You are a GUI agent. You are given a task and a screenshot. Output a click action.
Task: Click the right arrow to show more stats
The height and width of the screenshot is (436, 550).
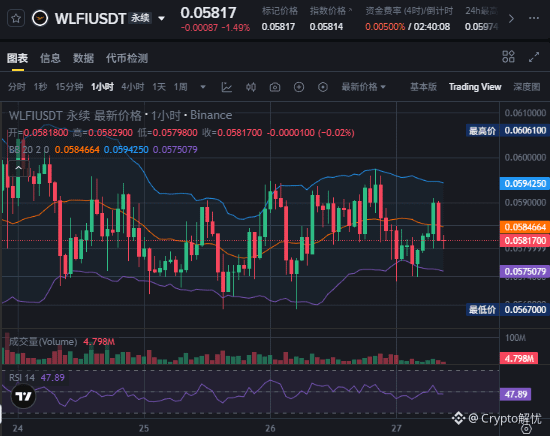pyautogui.click(x=511, y=18)
